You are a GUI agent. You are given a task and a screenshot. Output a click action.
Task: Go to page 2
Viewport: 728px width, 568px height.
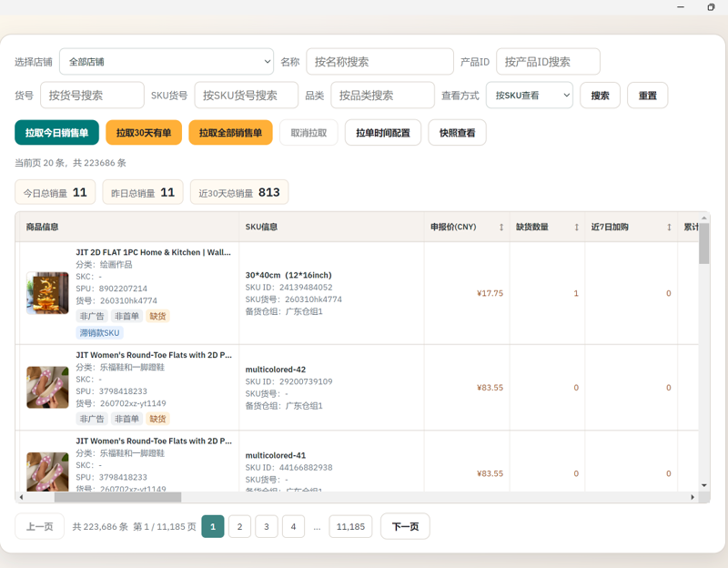[x=239, y=526]
